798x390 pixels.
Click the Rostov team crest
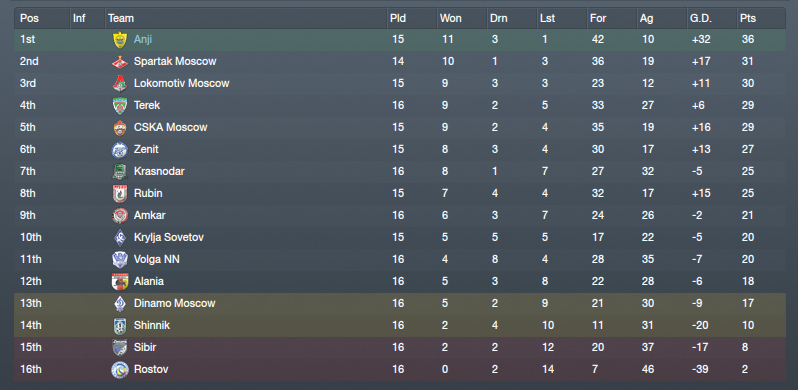(x=120, y=370)
